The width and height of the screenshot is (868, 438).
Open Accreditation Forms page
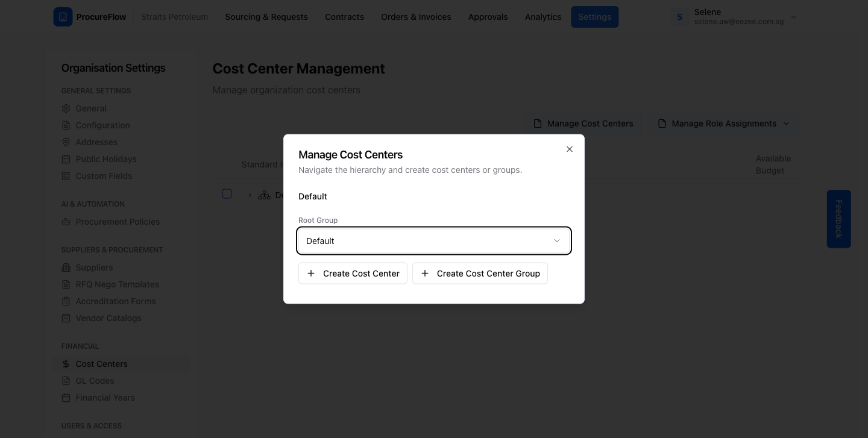point(116,301)
